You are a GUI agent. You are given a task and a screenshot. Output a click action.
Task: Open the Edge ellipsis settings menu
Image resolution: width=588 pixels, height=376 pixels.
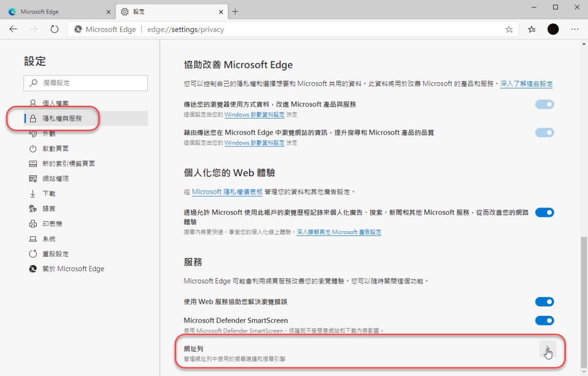tap(575, 29)
